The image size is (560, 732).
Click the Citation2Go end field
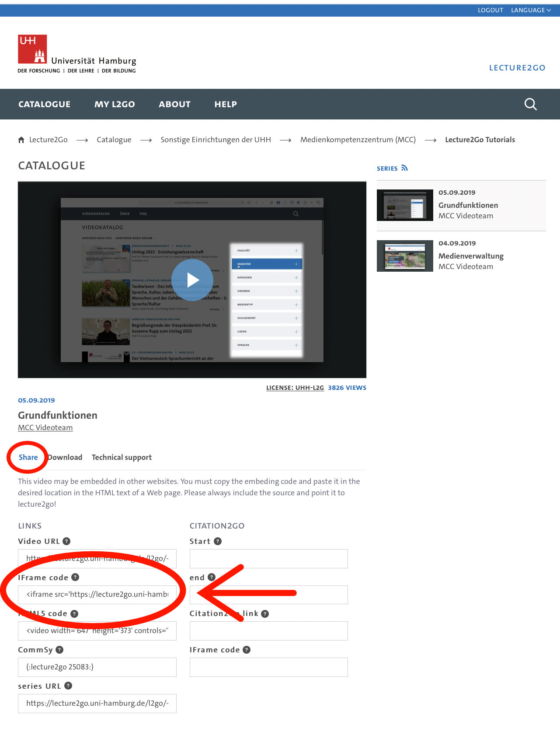coord(269,595)
